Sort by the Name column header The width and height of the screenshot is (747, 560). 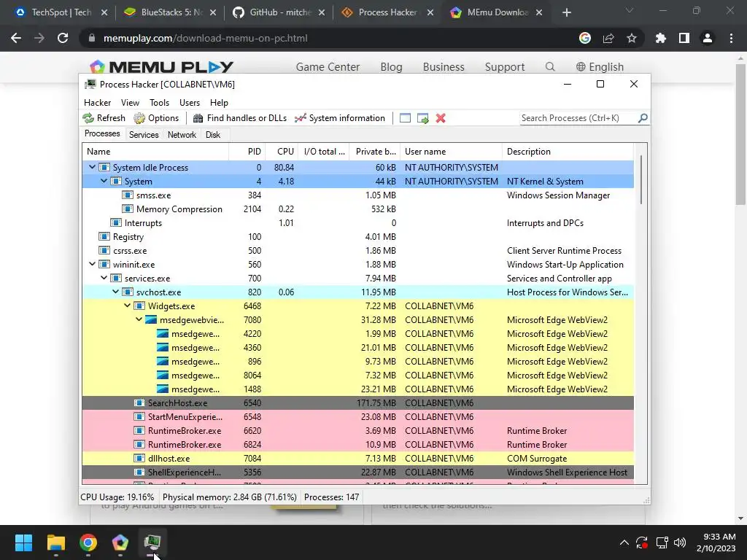coord(155,152)
